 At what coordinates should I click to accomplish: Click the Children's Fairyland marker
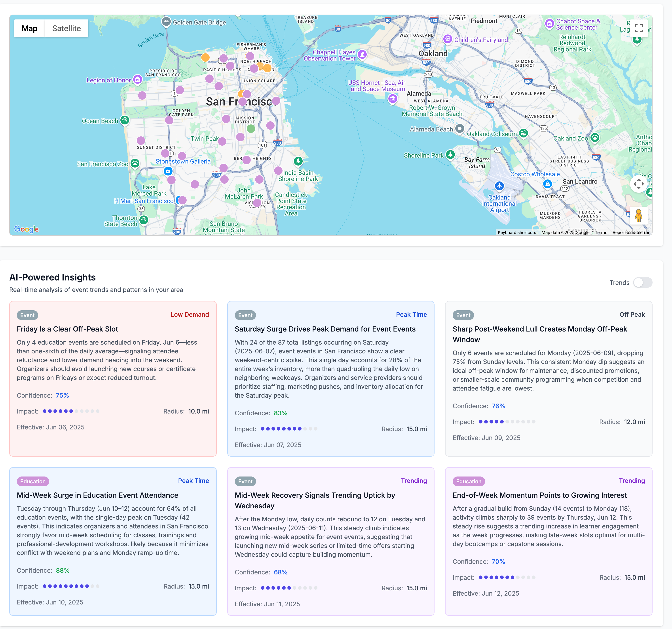[448, 39]
